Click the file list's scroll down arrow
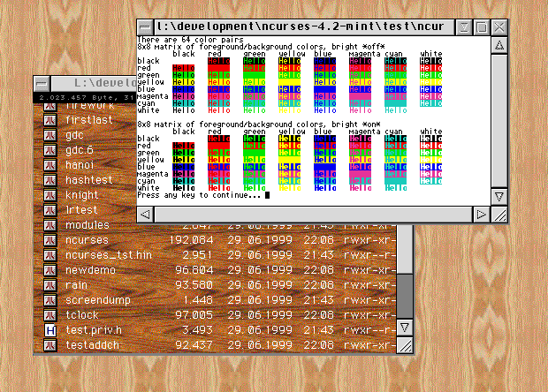 (404, 328)
